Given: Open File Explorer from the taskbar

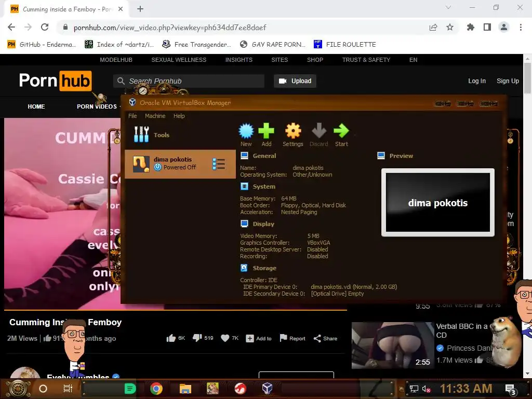Looking at the screenshot, I should [185, 389].
